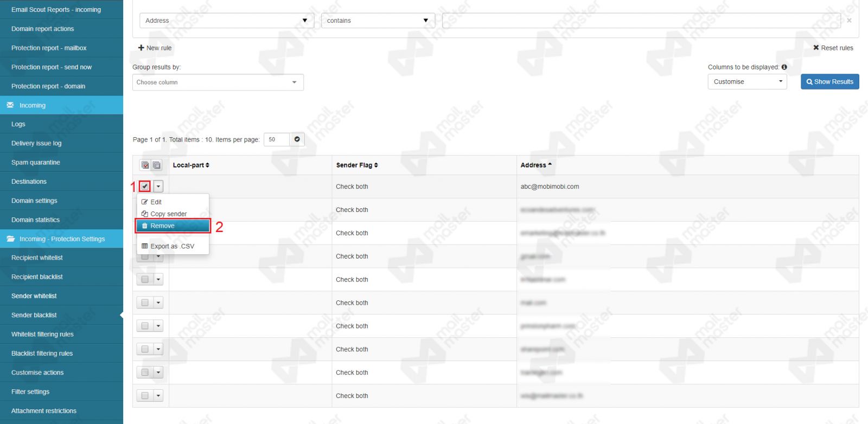Click the deselect-all rows icon in table header
Screen dimensions: 868x424
pyautogui.click(x=157, y=165)
